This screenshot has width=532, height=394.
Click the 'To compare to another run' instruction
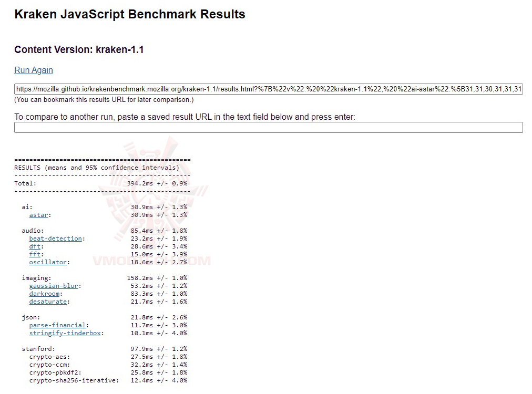pos(185,117)
